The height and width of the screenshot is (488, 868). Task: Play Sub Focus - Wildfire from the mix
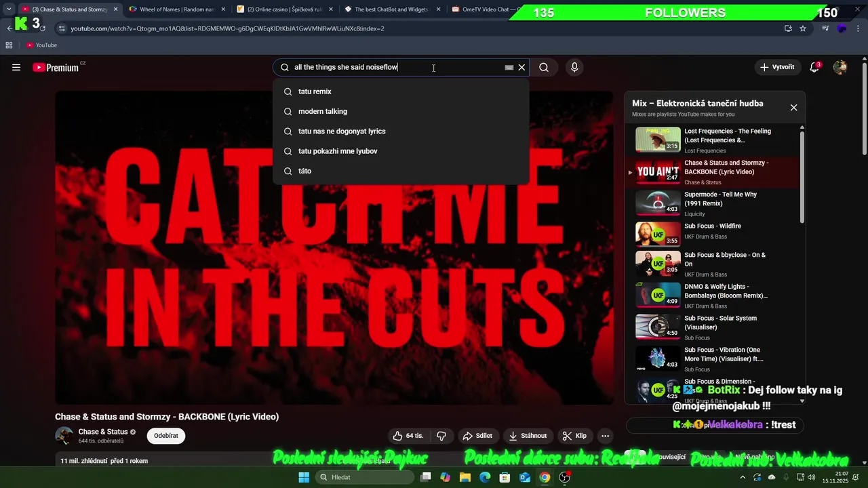[712, 235]
